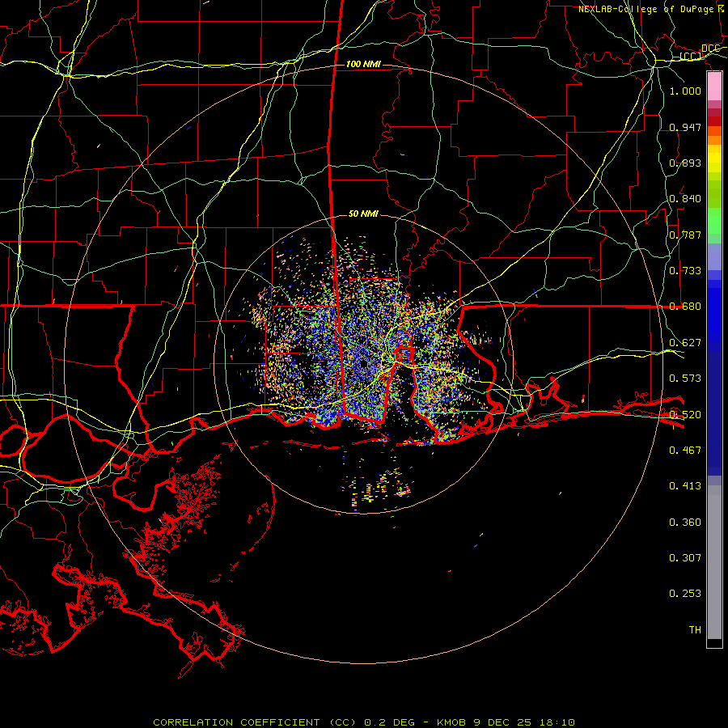Viewport: 728px width, 728px height.
Task: Click the 0.307 scale value
Action: pyautogui.click(x=685, y=557)
